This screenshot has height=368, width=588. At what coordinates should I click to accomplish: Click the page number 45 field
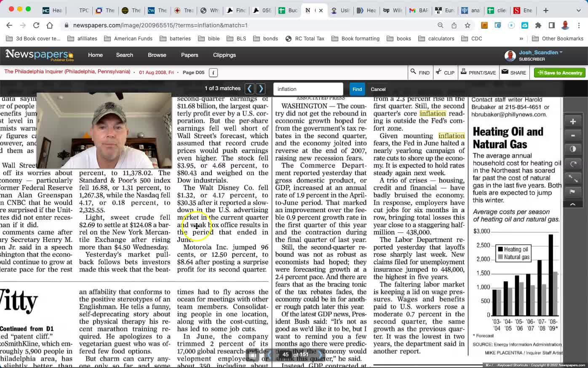coord(286,355)
